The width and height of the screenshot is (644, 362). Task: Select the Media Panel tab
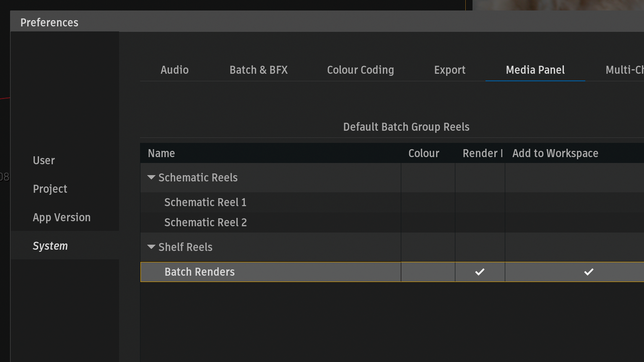pos(535,70)
